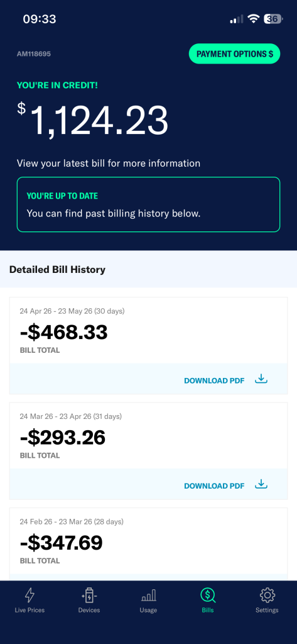The image size is (297, 644).
Task: Tap account number AM118695
Action: (34, 54)
